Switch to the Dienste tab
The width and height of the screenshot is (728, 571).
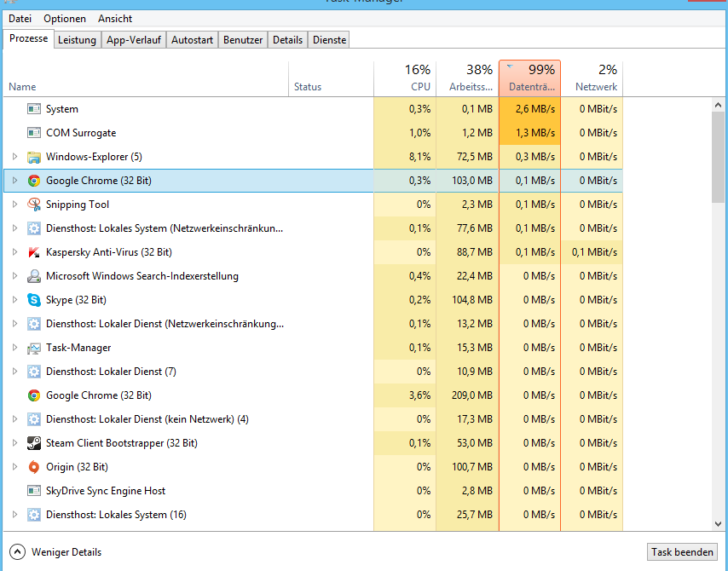[330, 40]
